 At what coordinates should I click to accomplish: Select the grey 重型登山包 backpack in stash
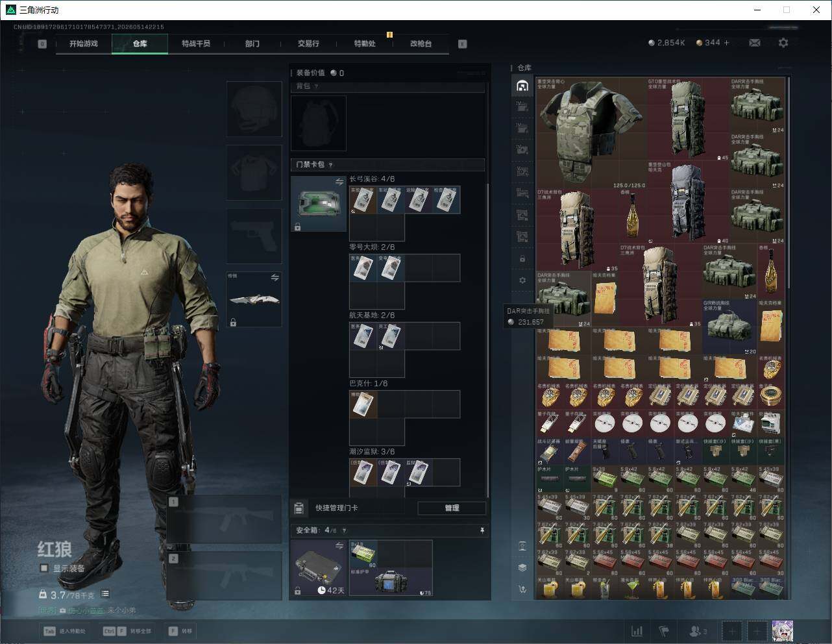pos(688,203)
